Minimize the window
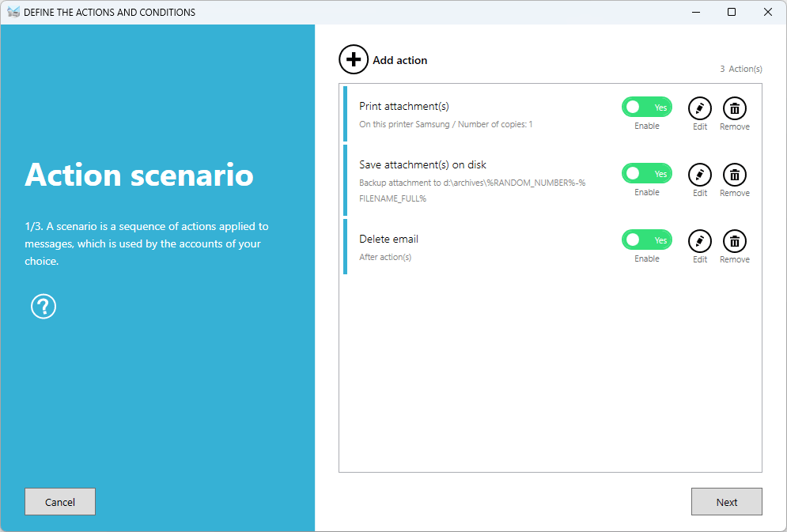Image resolution: width=787 pixels, height=532 pixels. (696, 12)
